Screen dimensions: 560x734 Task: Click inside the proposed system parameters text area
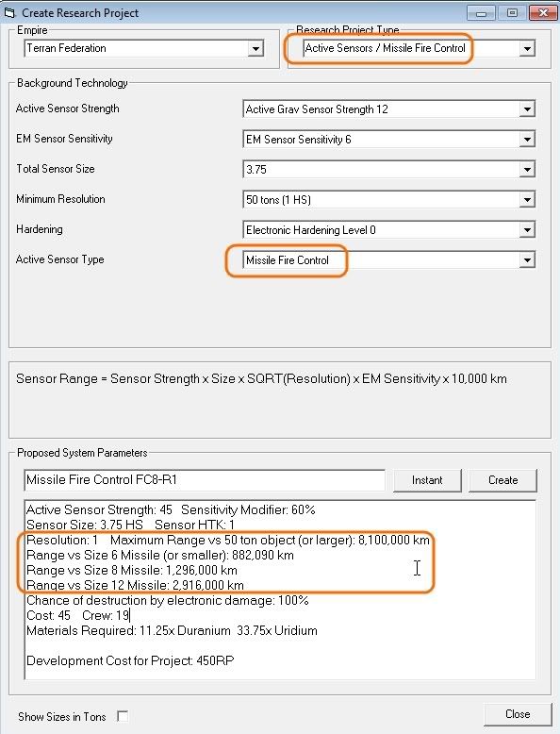coord(280,590)
